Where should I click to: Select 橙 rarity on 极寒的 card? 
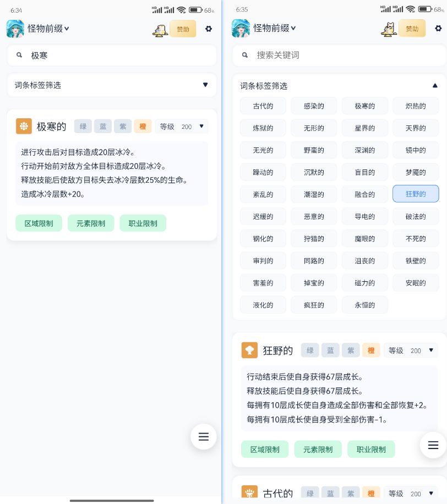[x=143, y=127]
